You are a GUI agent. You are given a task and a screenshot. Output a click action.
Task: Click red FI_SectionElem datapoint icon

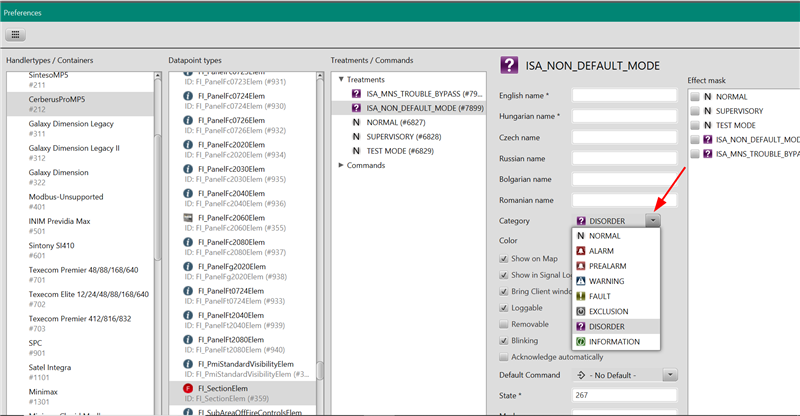[x=187, y=388]
